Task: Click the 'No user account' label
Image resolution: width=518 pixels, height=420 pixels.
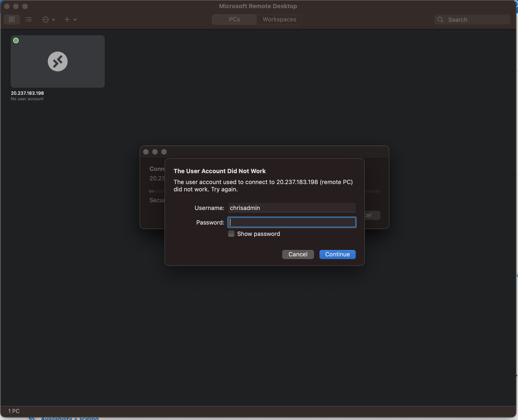Action: click(x=27, y=99)
